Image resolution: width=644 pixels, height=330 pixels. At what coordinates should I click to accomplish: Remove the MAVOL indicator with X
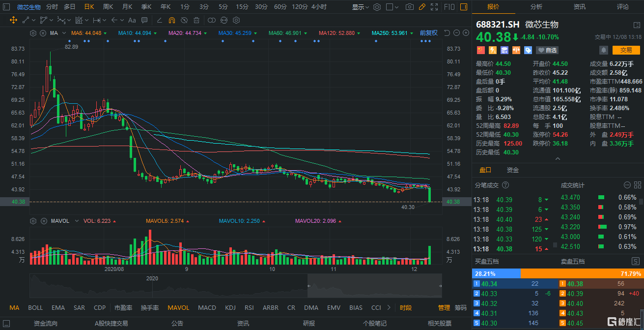43,221
